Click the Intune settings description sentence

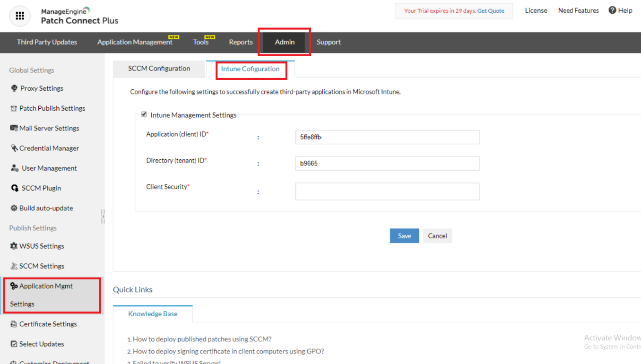(x=266, y=92)
